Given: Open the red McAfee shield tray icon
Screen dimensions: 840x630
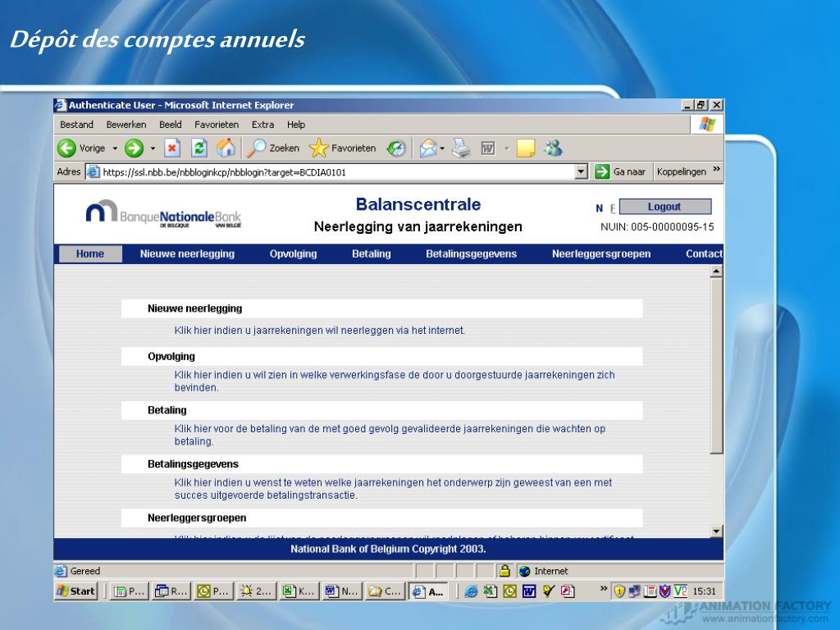Looking at the screenshot, I should coord(664,591).
